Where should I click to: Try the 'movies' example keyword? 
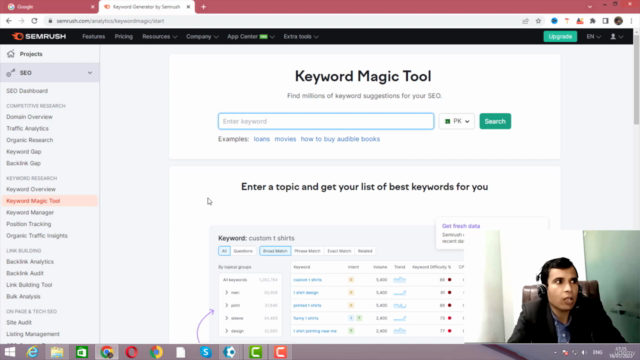click(x=285, y=139)
